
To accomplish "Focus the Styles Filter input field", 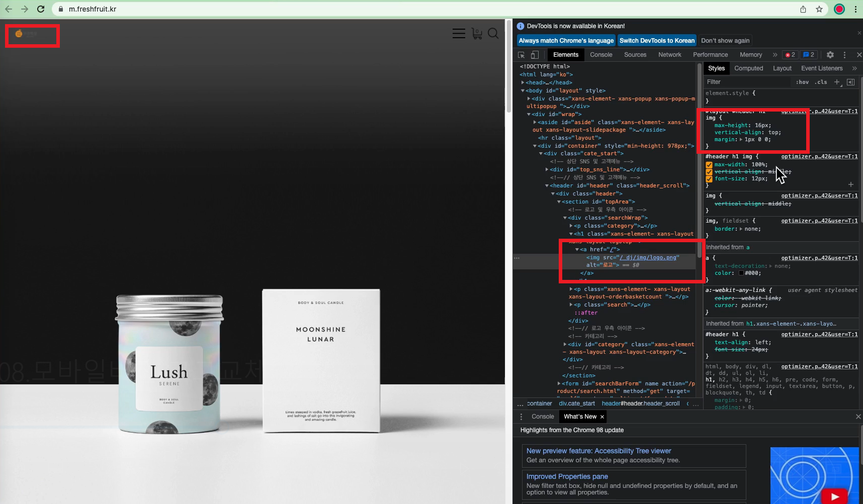I will point(747,82).
